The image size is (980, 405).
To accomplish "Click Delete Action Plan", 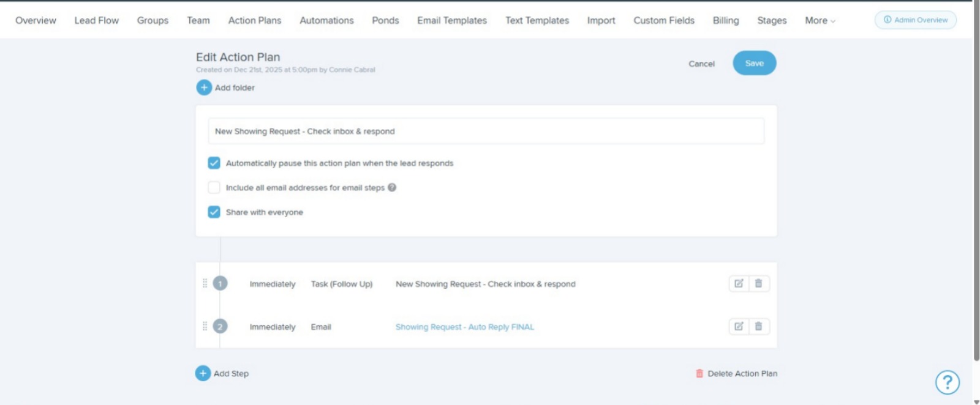I will [x=742, y=373].
